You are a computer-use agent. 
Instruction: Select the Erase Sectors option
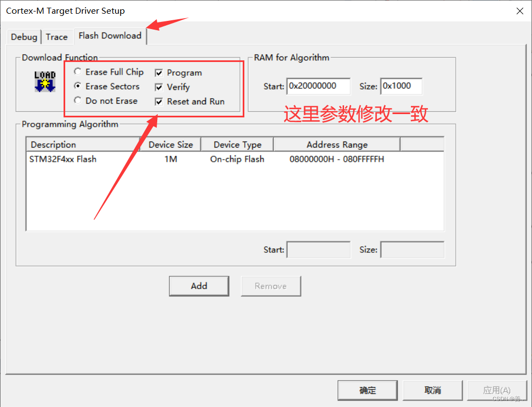pyautogui.click(x=77, y=86)
